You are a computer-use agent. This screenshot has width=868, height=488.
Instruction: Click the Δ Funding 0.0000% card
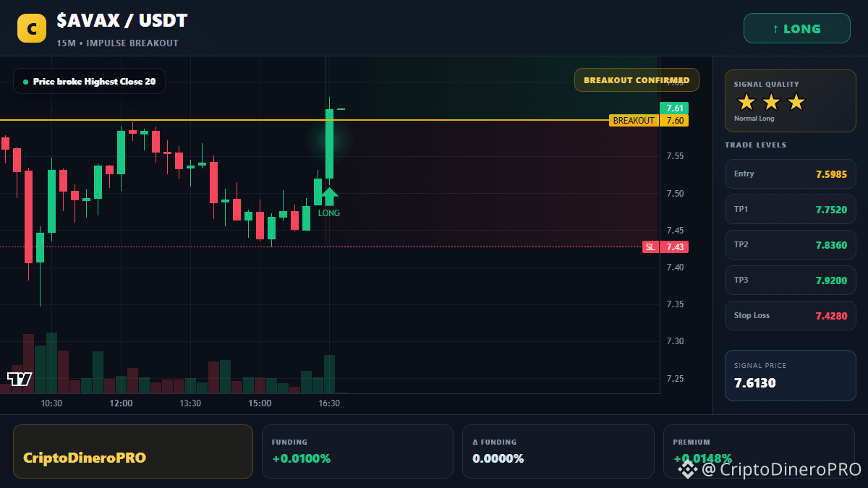[x=558, y=451]
